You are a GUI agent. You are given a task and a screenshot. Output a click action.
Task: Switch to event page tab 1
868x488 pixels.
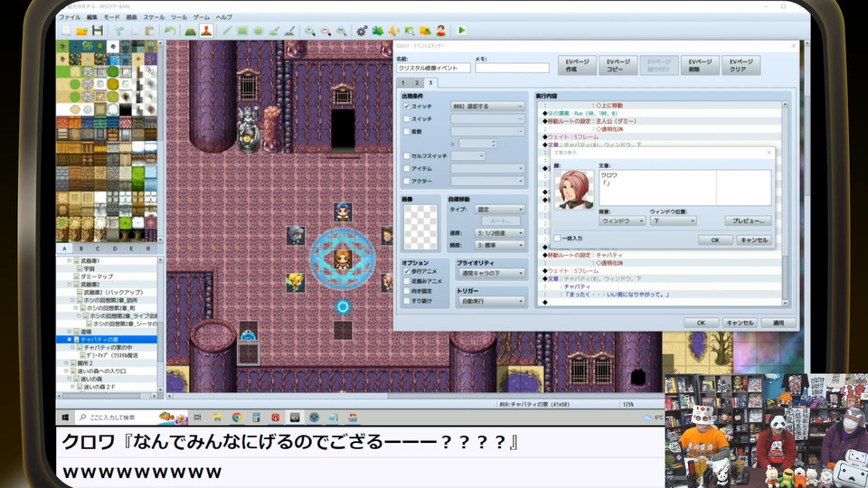point(403,82)
